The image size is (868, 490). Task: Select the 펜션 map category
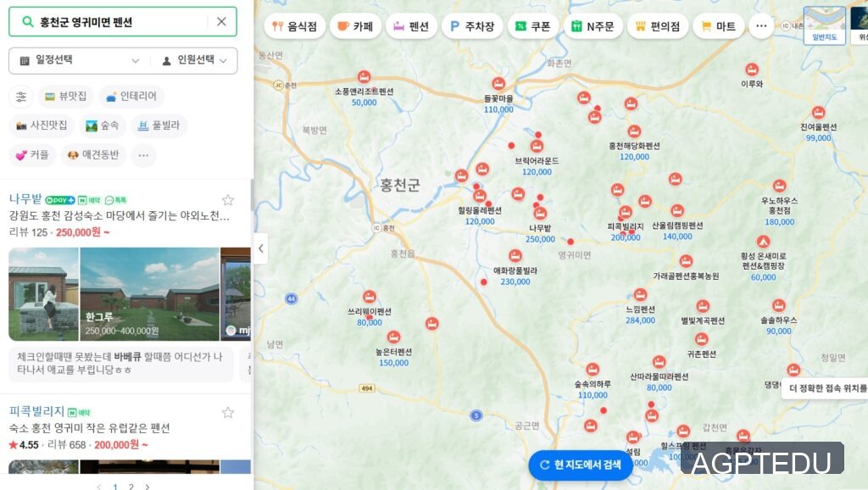(411, 26)
